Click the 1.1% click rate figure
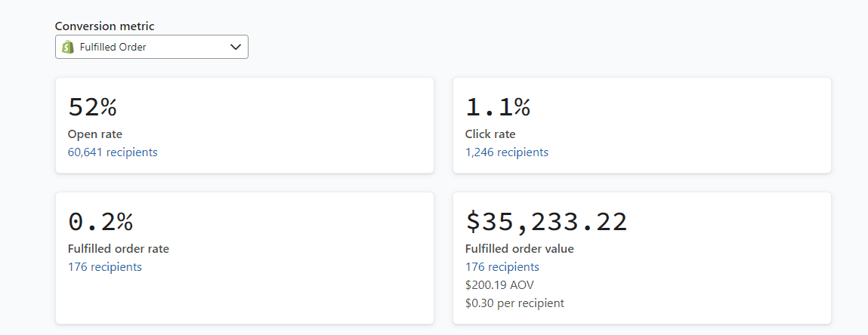The width and height of the screenshot is (868, 335). [498, 108]
